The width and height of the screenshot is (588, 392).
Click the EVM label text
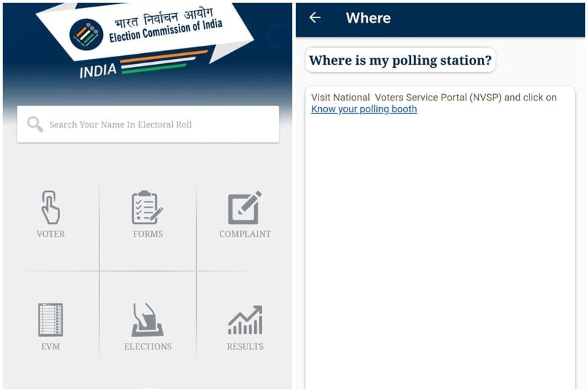coord(50,346)
